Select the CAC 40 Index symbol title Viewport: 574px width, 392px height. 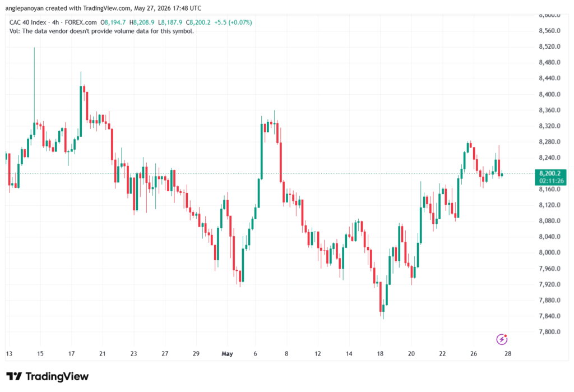[x=29, y=22]
